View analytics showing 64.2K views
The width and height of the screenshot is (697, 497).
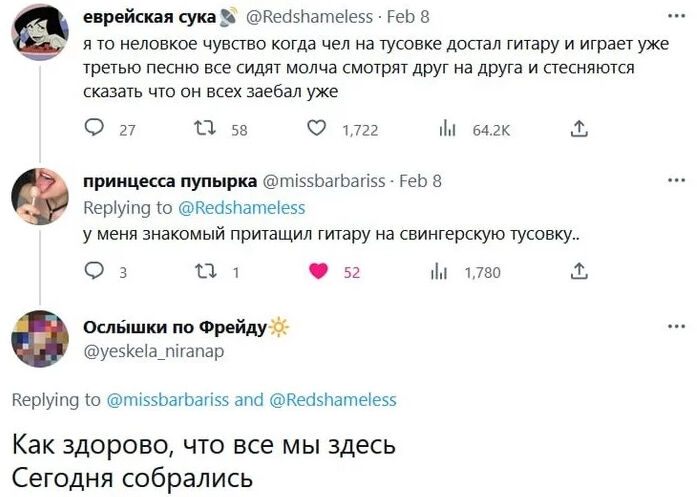(x=448, y=128)
